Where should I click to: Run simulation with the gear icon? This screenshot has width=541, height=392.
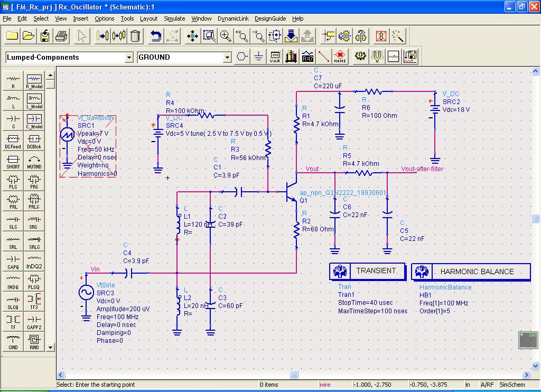[x=360, y=56]
